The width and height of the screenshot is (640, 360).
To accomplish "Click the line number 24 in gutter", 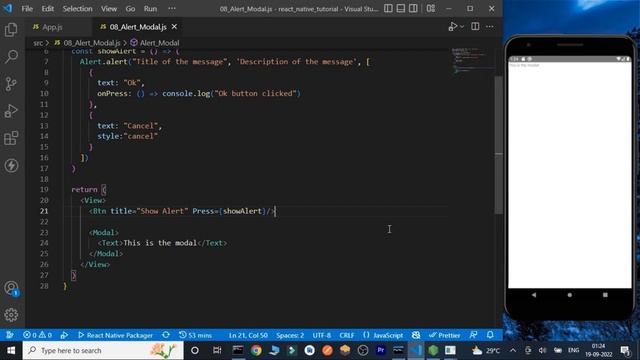I will point(44,243).
